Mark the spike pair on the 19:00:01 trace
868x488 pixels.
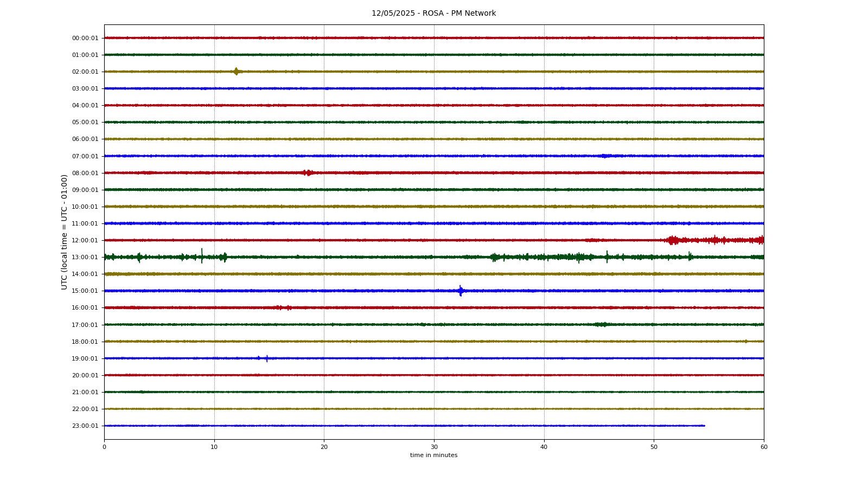tap(263, 358)
